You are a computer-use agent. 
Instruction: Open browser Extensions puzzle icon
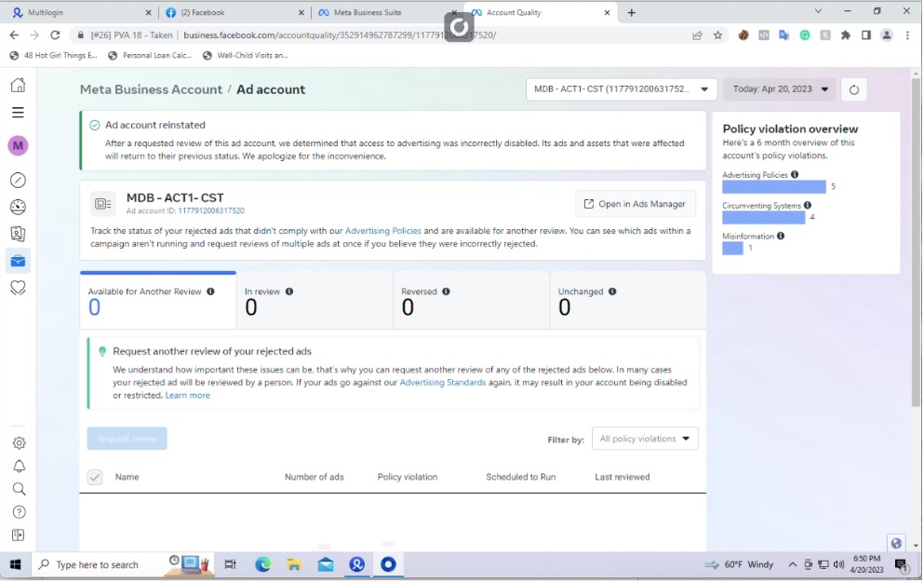(846, 35)
